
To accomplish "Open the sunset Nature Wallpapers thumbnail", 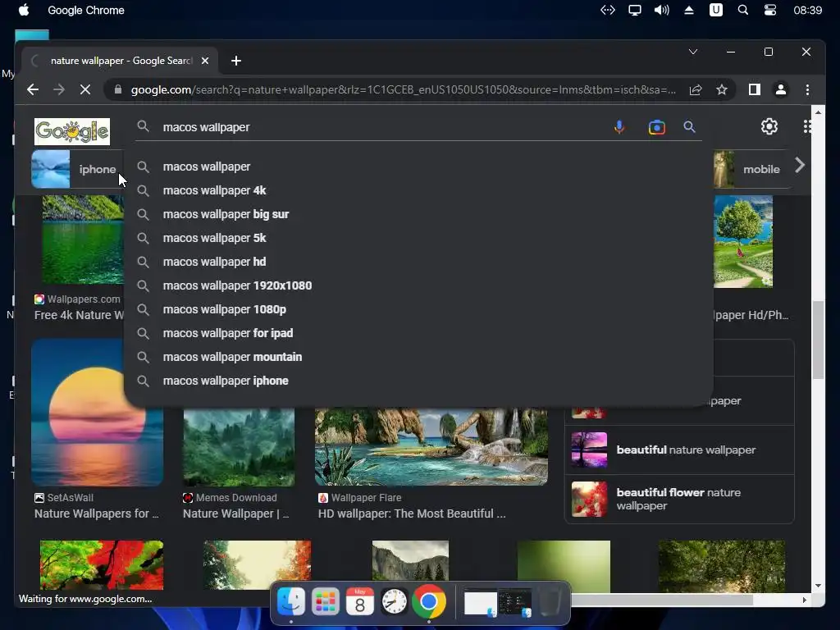I will click(97, 413).
